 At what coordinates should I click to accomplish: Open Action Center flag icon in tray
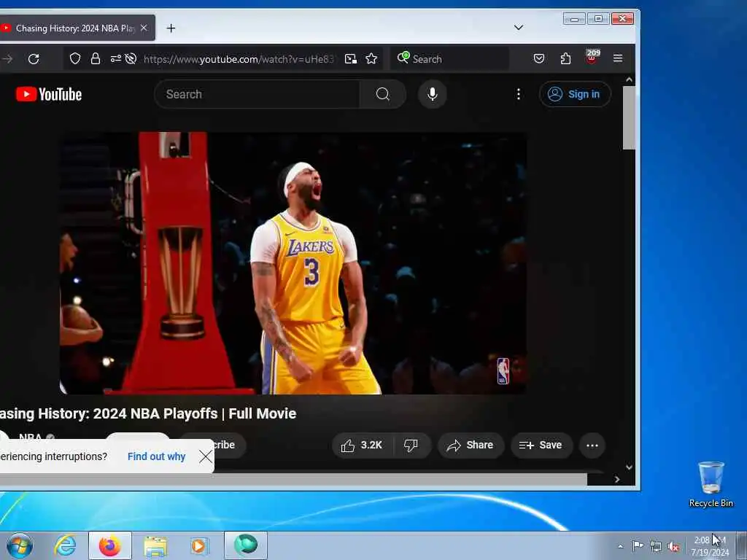pyautogui.click(x=638, y=545)
